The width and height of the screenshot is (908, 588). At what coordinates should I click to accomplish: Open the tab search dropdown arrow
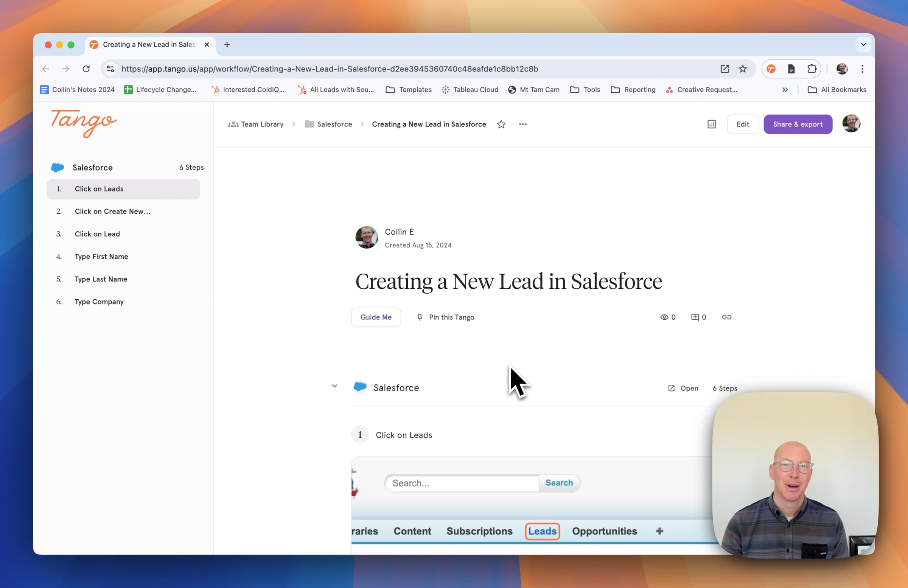tap(863, 45)
